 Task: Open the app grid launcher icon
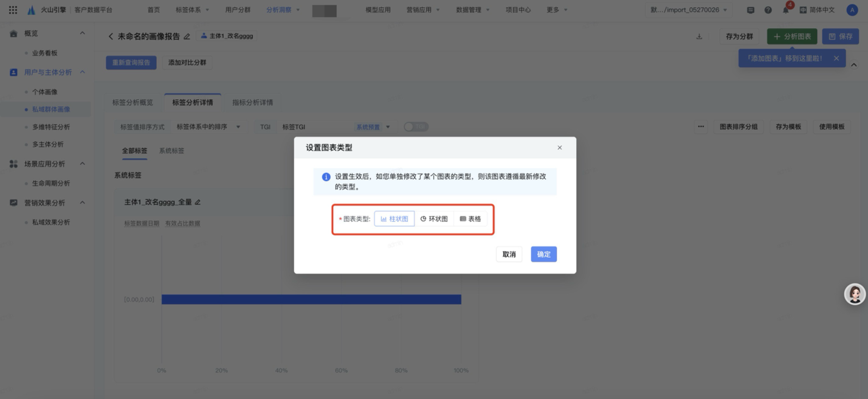13,10
